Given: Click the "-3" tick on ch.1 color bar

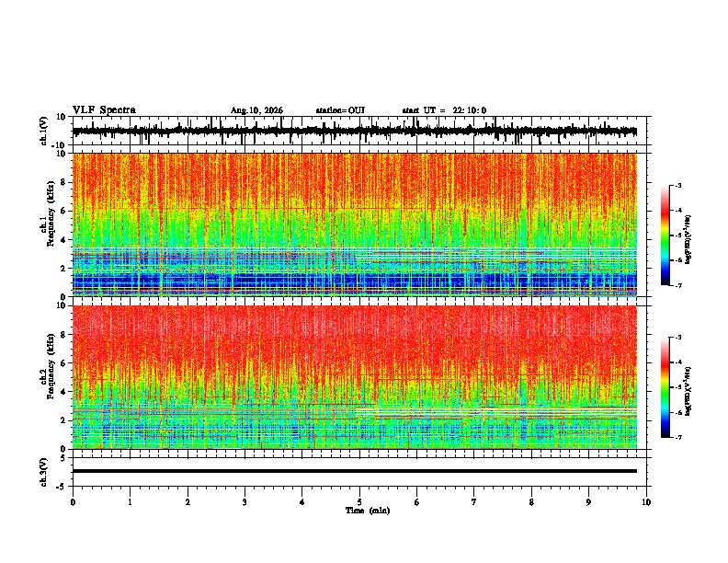Looking at the screenshot, I should coord(678,186).
